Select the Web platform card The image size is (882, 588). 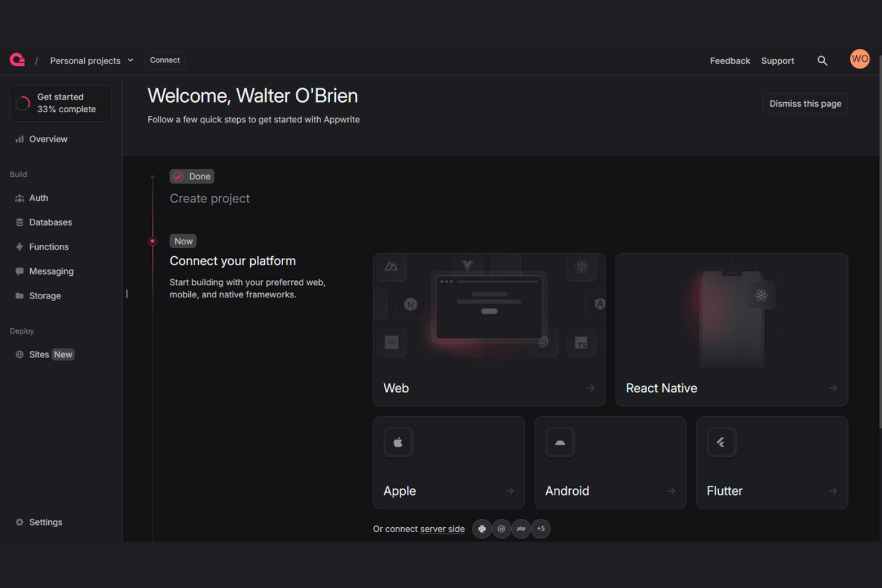[489, 329]
